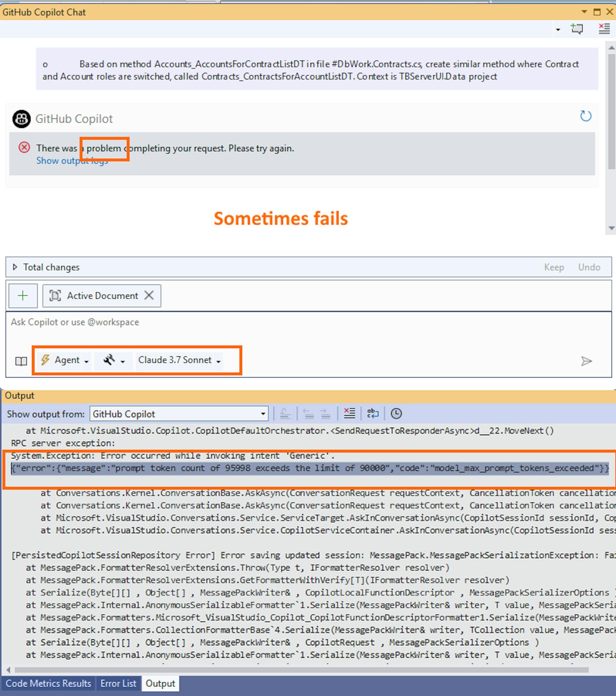Toggle word wrap in Output window
Viewport: 616px width, 696px height.
pyautogui.click(x=373, y=413)
